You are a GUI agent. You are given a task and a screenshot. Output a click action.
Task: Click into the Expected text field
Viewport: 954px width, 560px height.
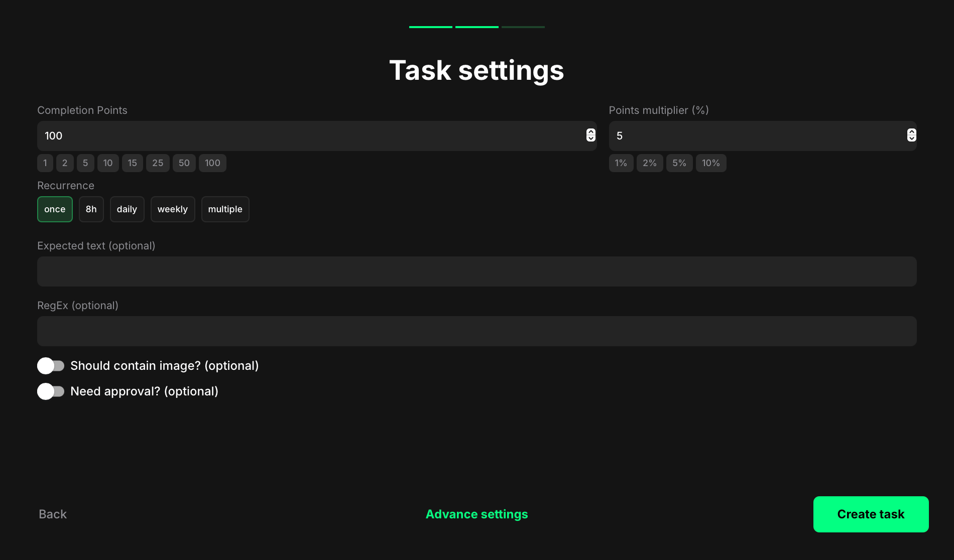point(477,271)
